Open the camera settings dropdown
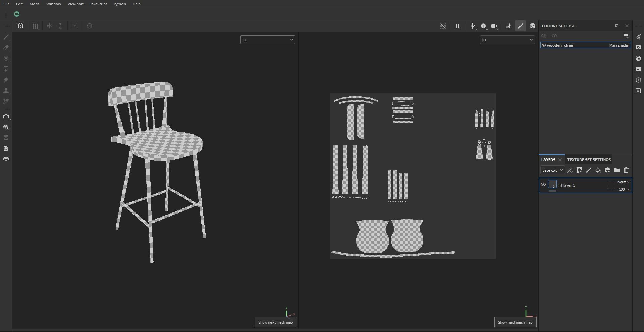Image resolution: width=644 pixels, height=332 pixels. click(x=495, y=26)
